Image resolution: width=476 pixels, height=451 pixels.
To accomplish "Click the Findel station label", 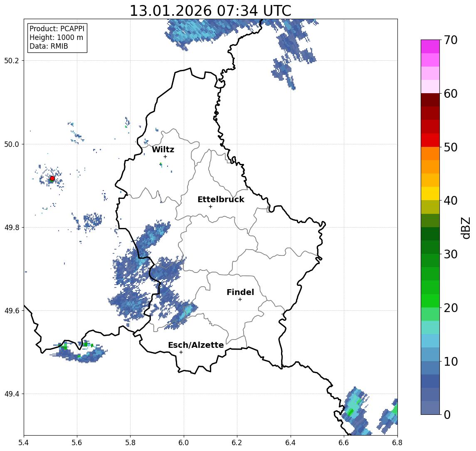I will pyautogui.click(x=240, y=292).
